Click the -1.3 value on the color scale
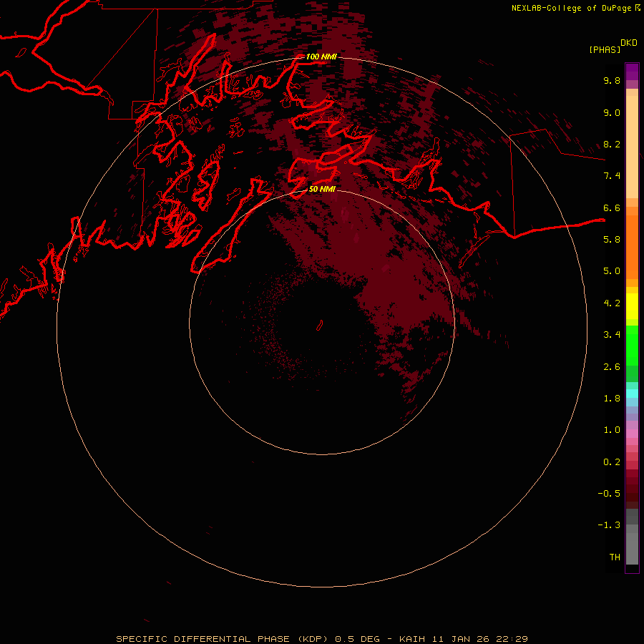 (x=609, y=525)
